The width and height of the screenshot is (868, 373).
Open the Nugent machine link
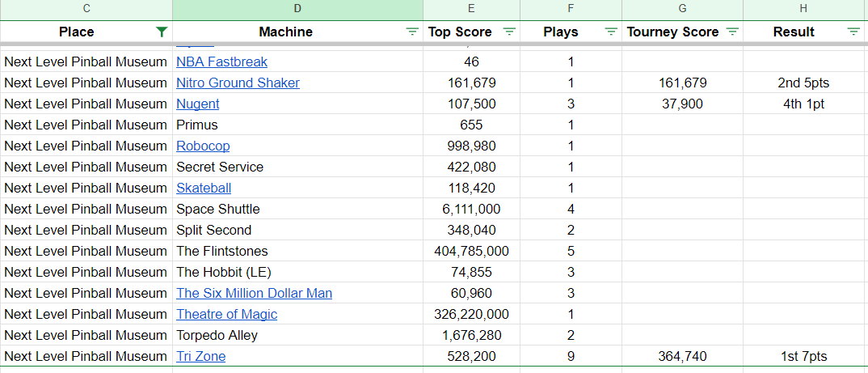tap(198, 104)
